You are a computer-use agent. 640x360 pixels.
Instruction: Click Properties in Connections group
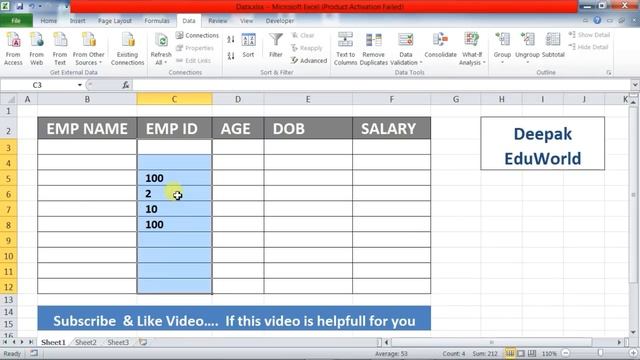point(195,48)
